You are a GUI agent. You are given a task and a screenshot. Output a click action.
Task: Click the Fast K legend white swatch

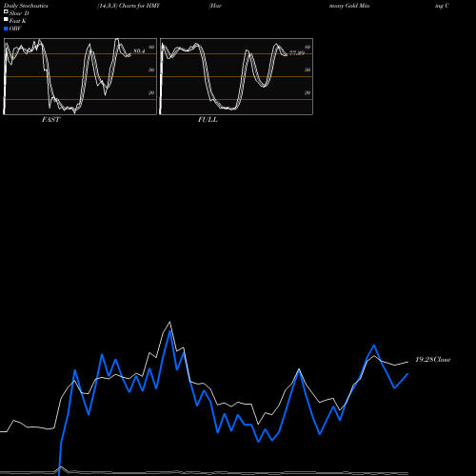click(x=6, y=20)
